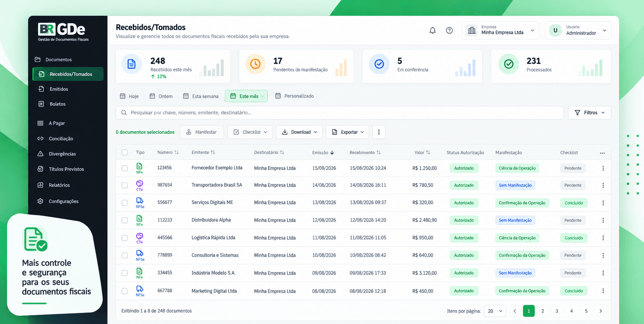
Task: Click the check icon in Processados card
Action: click(508, 64)
